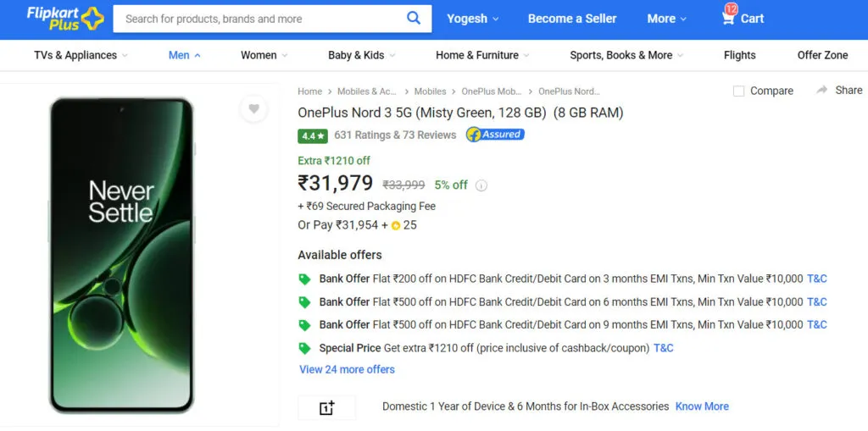This screenshot has width=868, height=431.
Task: Expand the Yogesh account dropdown
Action: 473,19
